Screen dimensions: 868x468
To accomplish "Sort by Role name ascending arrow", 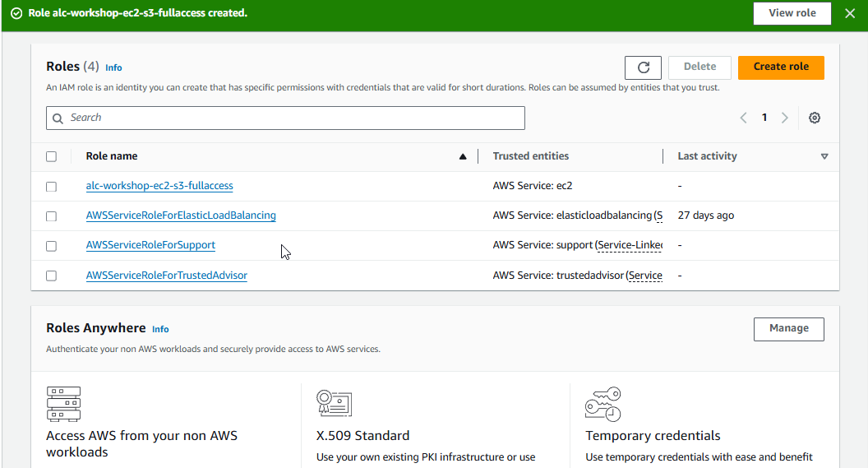I will [x=463, y=156].
